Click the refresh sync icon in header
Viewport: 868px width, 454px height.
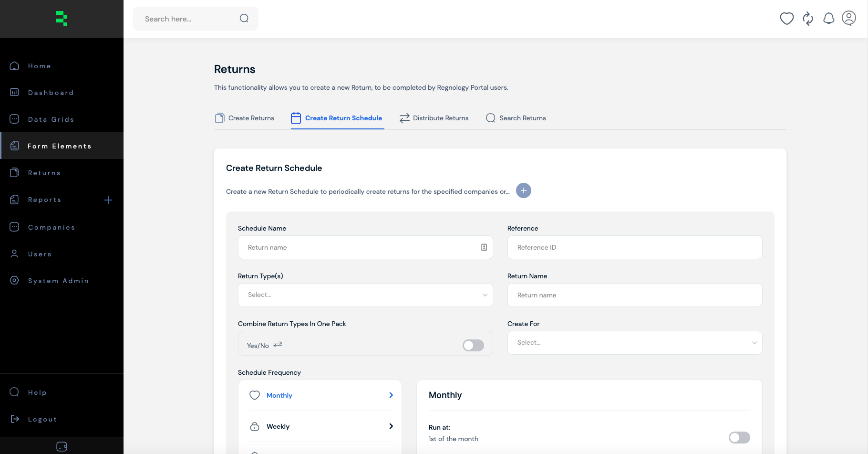click(x=807, y=19)
